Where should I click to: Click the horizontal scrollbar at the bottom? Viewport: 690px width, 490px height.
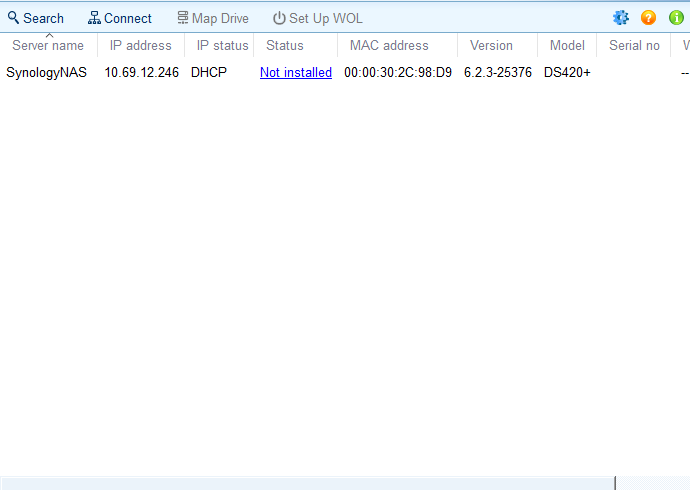pos(307,483)
